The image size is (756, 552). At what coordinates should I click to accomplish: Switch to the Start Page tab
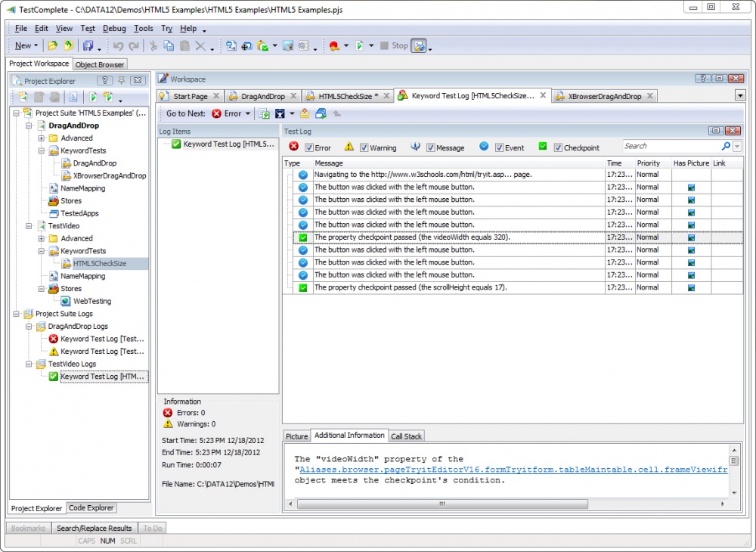190,97
